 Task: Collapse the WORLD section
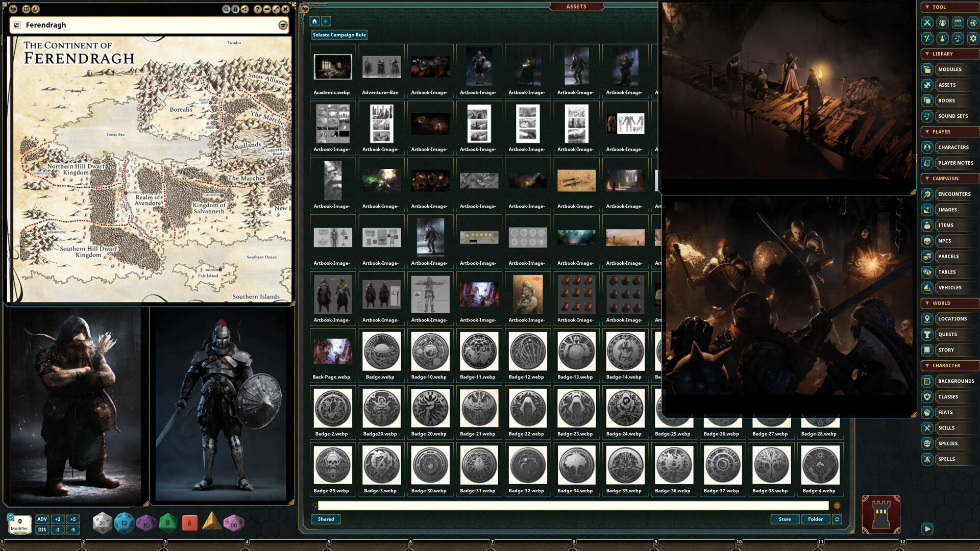tap(927, 303)
